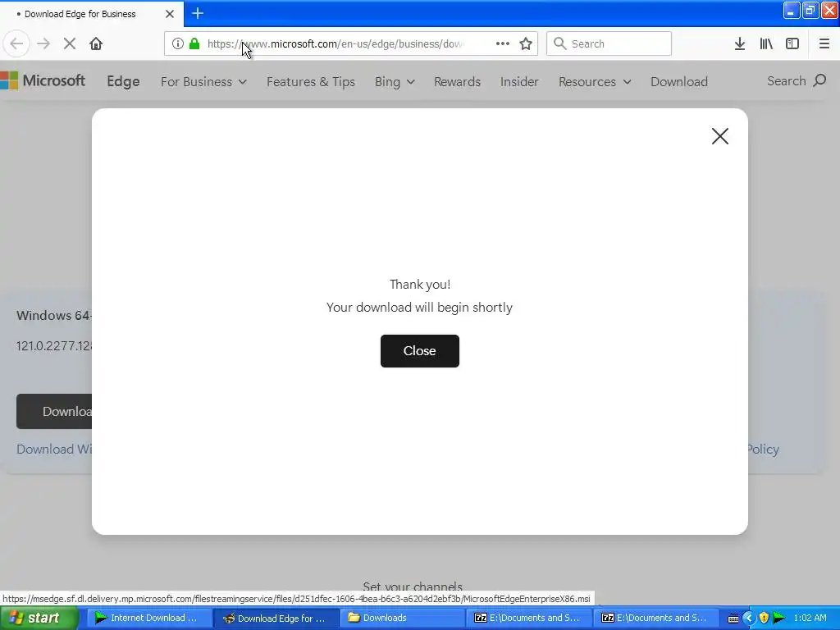Click the Internet Download Manager tray icon
This screenshot has height=630, width=840.
(779, 618)
